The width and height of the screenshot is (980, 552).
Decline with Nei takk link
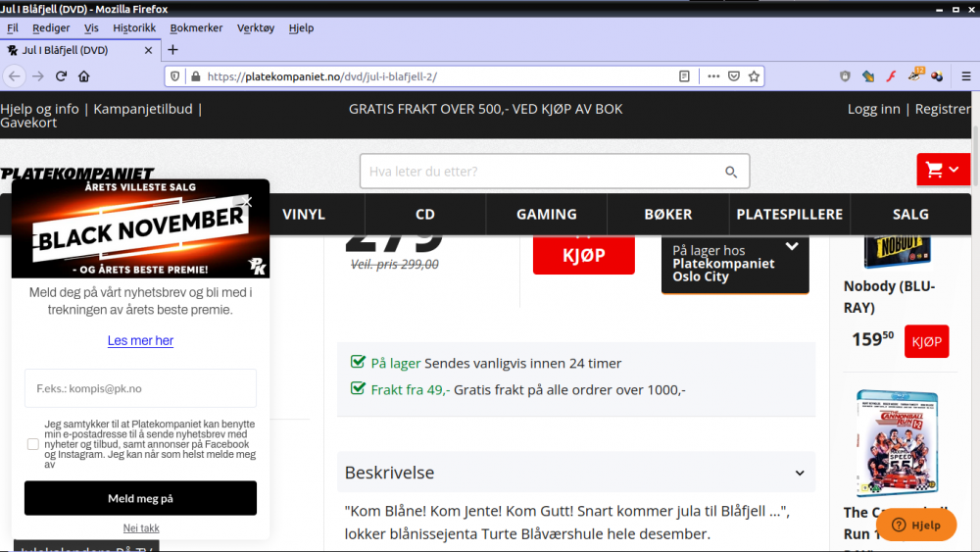(x=141, y=528)
